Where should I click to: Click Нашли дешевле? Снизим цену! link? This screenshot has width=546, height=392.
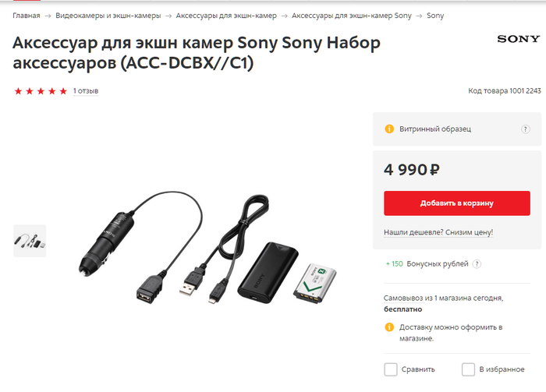pos(438,232)
